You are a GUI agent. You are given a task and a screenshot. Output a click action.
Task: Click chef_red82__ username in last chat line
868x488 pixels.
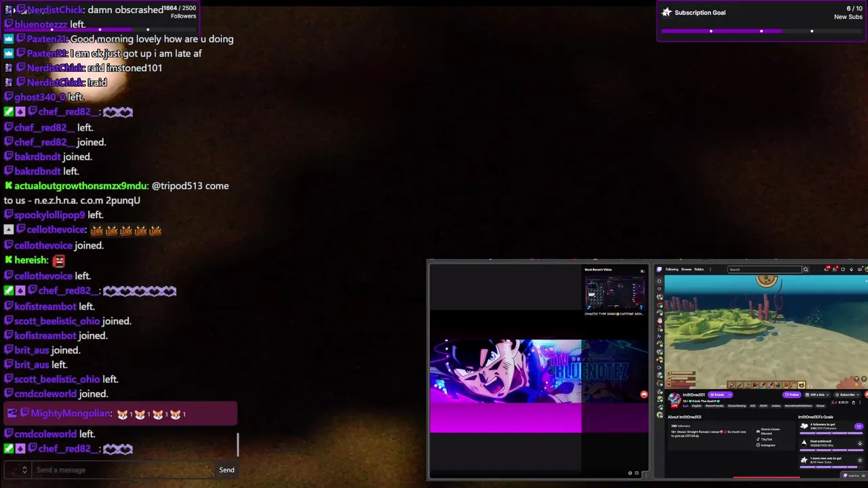pos(68,449)
